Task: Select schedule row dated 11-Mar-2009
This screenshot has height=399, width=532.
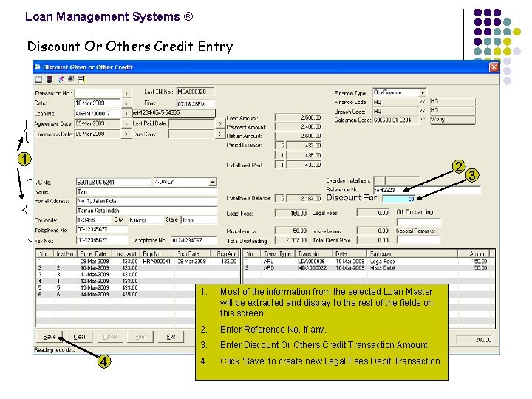Action: [137, 274]
